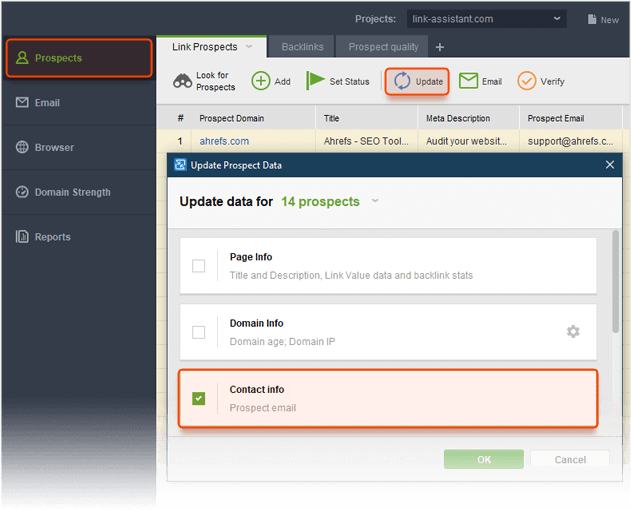This screenshot has width=631, height=510.
Task: Open Domain Info settings gear
Action: (573, 331)
